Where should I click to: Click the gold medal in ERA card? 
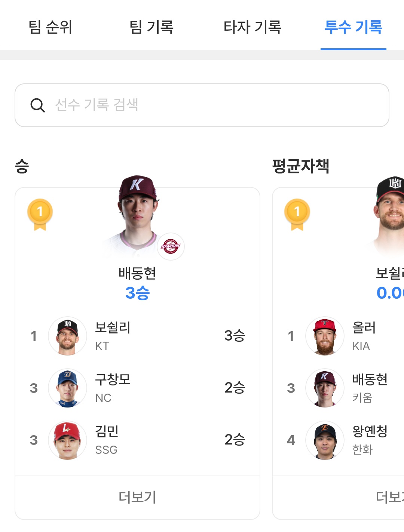[x=297, y=214]
